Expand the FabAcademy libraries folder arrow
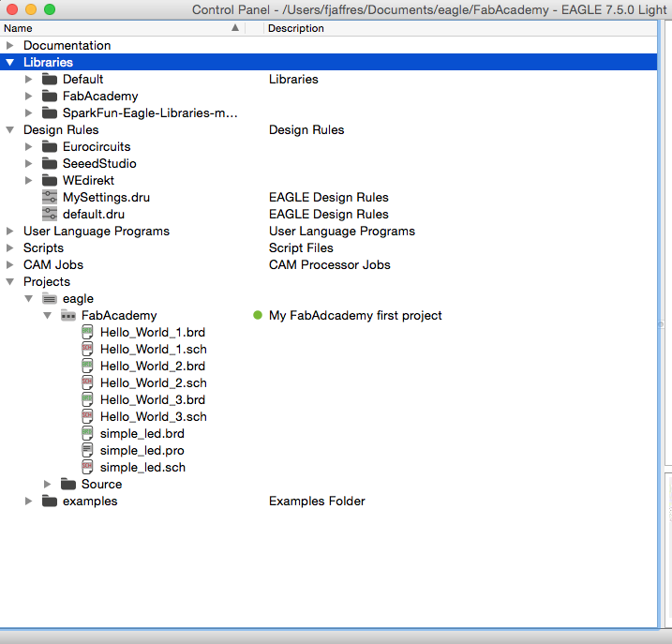 [29, 96]
